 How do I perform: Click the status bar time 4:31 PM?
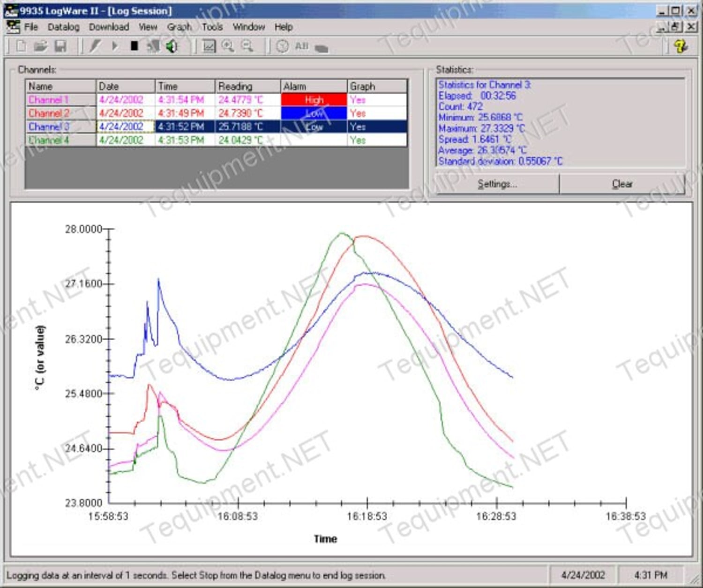pos(651,575)
